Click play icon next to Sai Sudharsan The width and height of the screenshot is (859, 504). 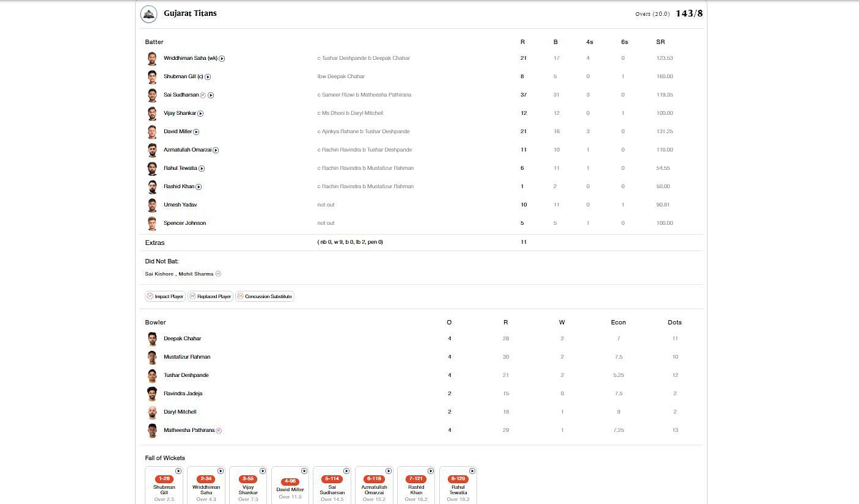(x=211, y=95)
